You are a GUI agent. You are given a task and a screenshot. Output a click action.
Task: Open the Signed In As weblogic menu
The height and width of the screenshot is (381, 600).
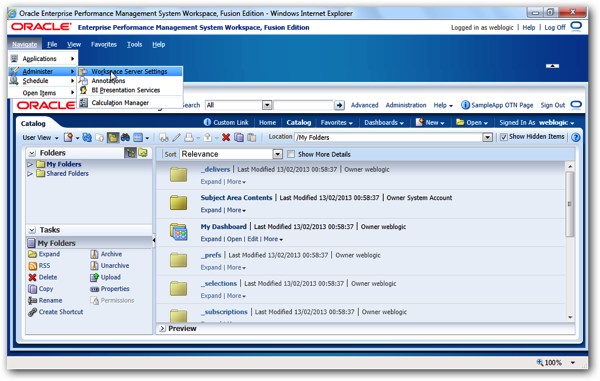tap(536, 122)
